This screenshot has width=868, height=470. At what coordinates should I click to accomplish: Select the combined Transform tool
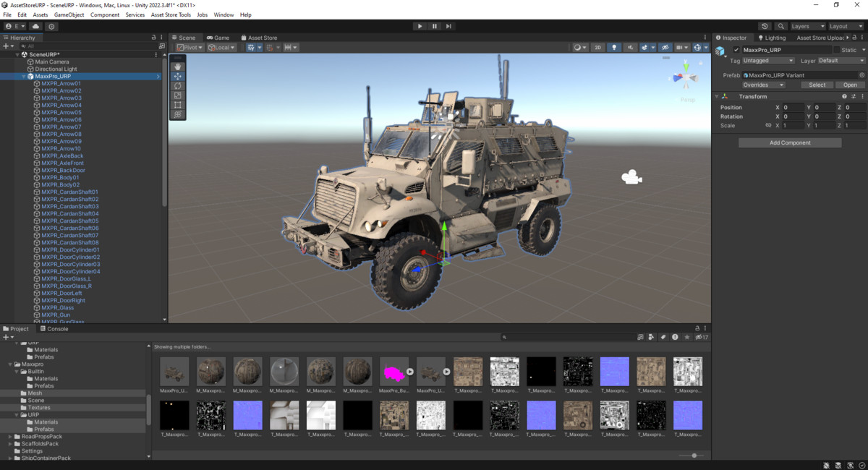(178, 114)
